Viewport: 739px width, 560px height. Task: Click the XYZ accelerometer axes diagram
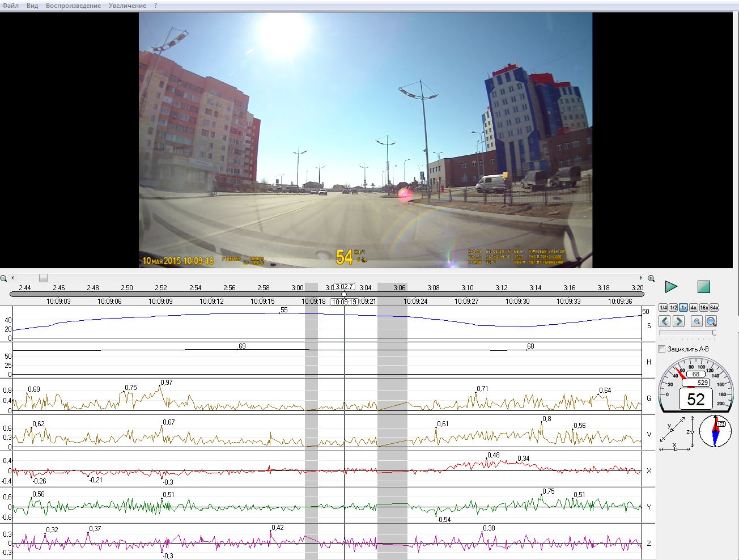pyautogui.click(x=677, y=434)
